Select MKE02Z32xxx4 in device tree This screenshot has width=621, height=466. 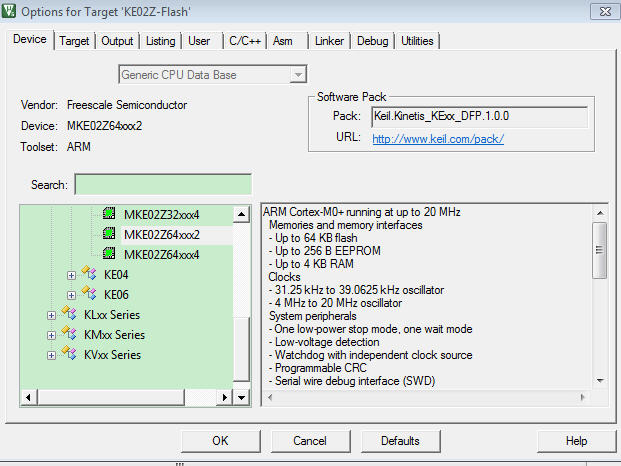point(162,215)
